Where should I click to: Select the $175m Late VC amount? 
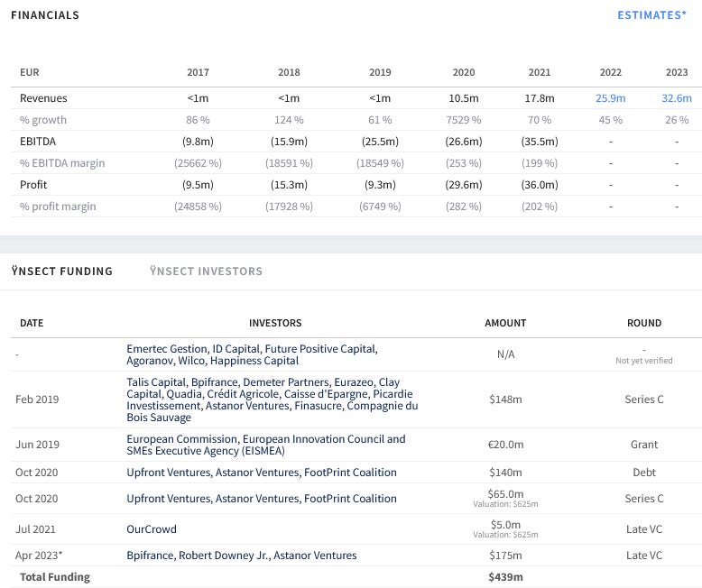coord(505,556)
